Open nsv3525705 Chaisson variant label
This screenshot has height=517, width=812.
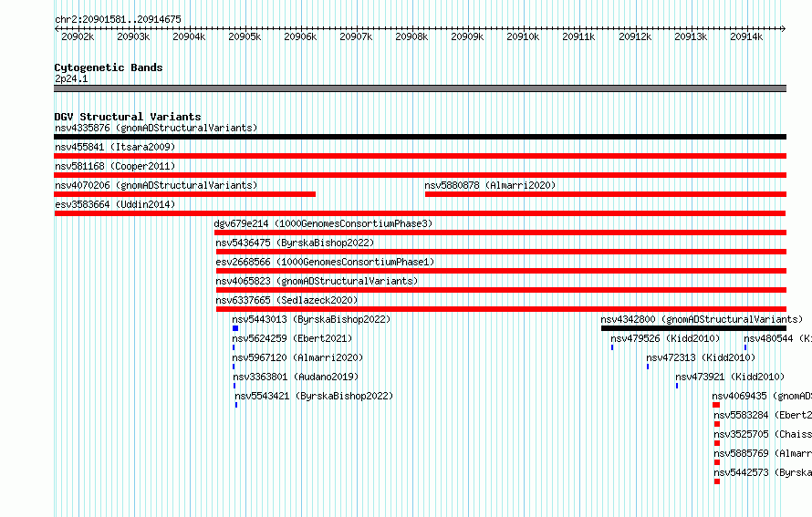coord(763,434)
